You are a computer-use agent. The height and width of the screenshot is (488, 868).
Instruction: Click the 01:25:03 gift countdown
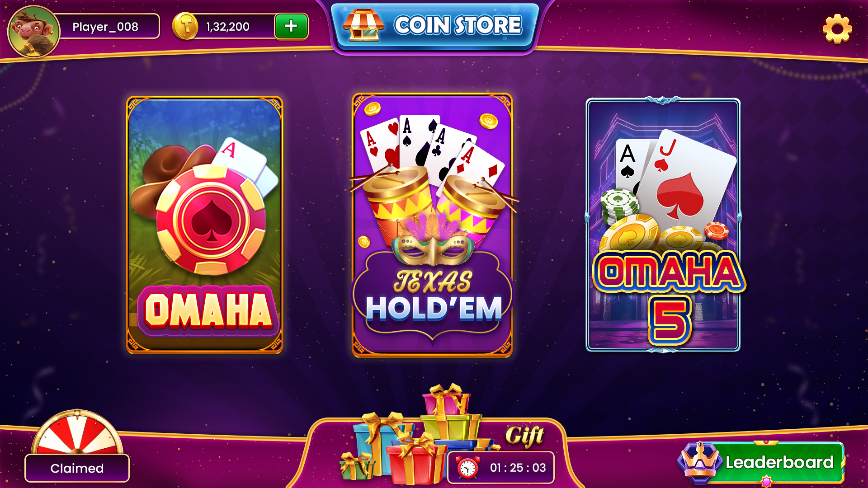(518, 468)
